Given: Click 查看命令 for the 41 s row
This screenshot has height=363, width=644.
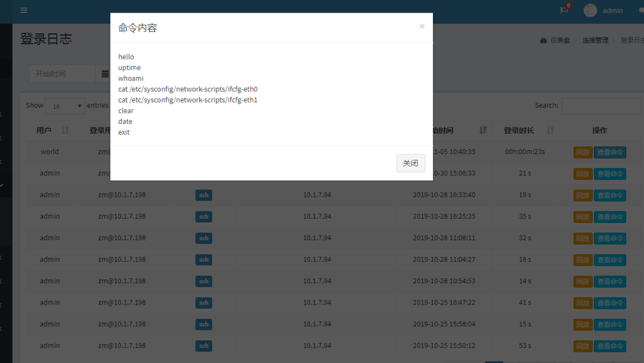Looking at the screenshot, I should pos(610,303).
